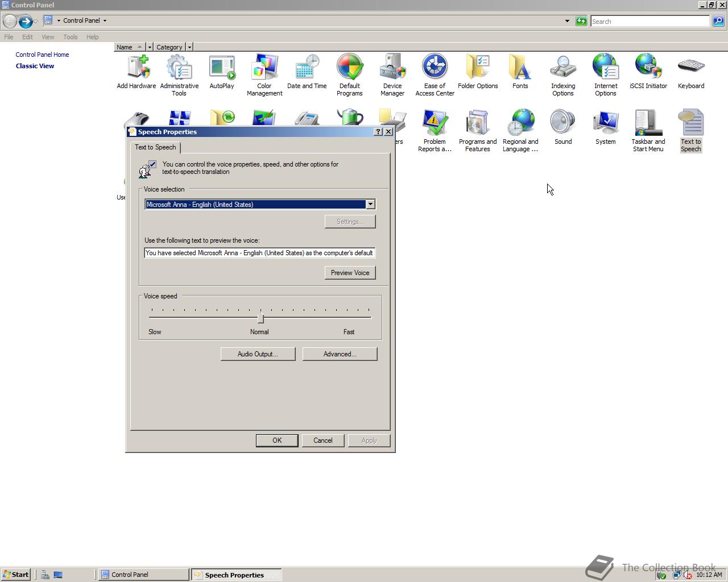This screenshot has width=728, height=582.
Task: Open the Help menu
Action: pyautogui.click(x=93, y=37)
